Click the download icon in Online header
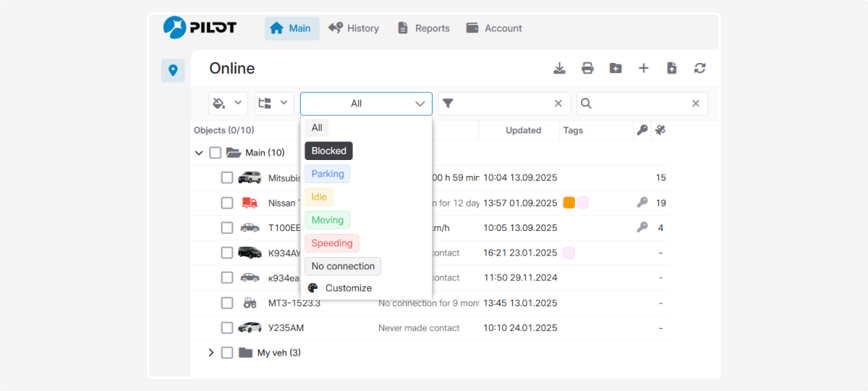The image size is (868, 391). (559, 68)
